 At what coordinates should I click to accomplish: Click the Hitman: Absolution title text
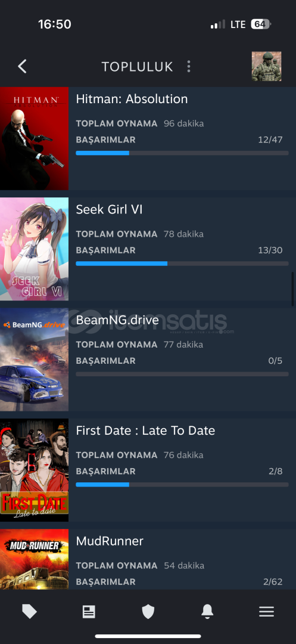(x=132, y=99)
